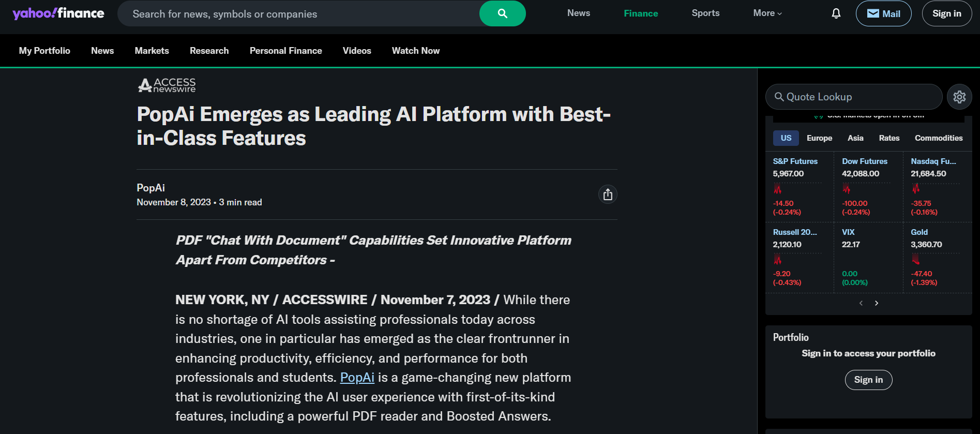Switch to the Rates tab
Image resolution: width=980 pixels, height=434 pixels.
pos(889,138)
